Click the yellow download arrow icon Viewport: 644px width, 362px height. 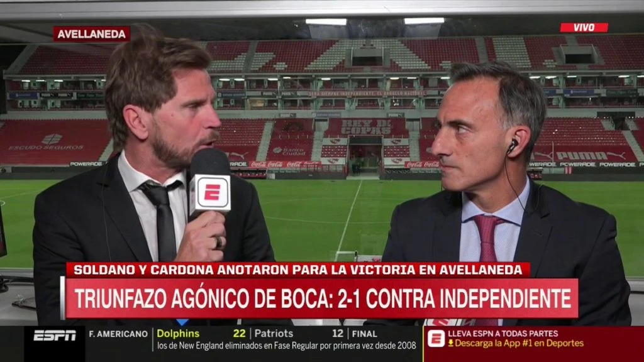coord(450,343)
